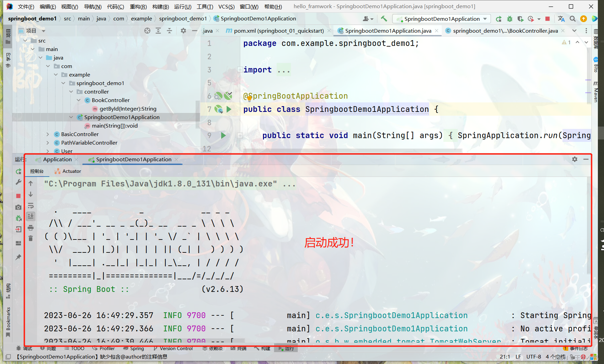Open the TODO tool window button
This screenshot has height=364, width=604.
click(x=74, y=348)
